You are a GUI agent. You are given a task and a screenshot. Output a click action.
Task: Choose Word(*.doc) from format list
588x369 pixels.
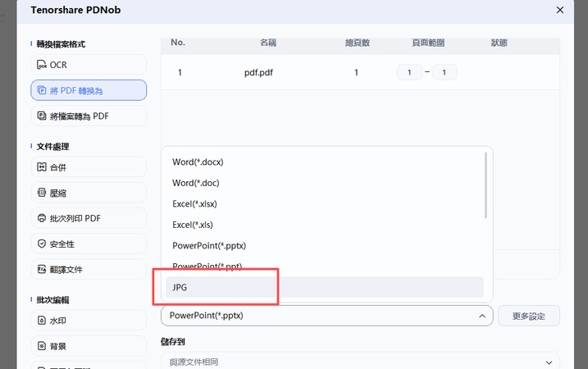(325, 183)
